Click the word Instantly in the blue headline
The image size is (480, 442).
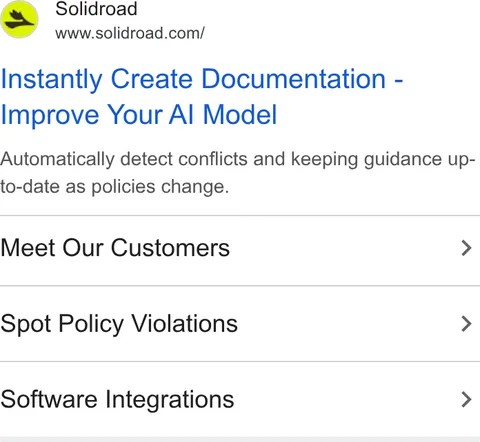click(51, 80)
